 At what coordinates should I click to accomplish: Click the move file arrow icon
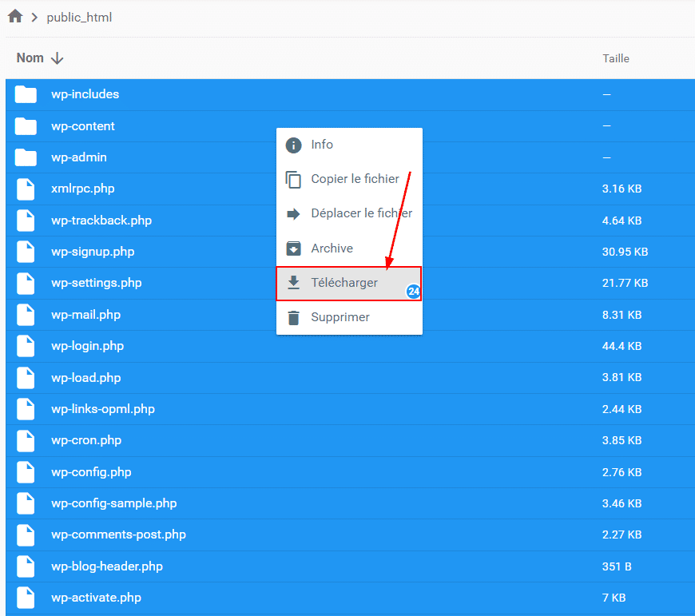294,213
